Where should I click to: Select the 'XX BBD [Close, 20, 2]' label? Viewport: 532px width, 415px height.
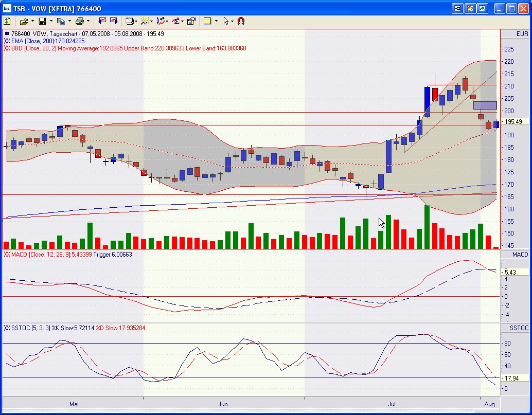30,48
